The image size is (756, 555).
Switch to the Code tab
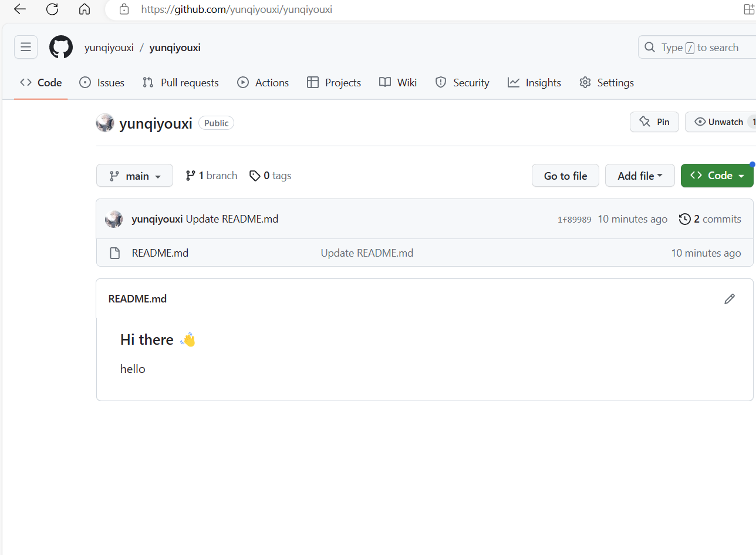tap(41, 83)
